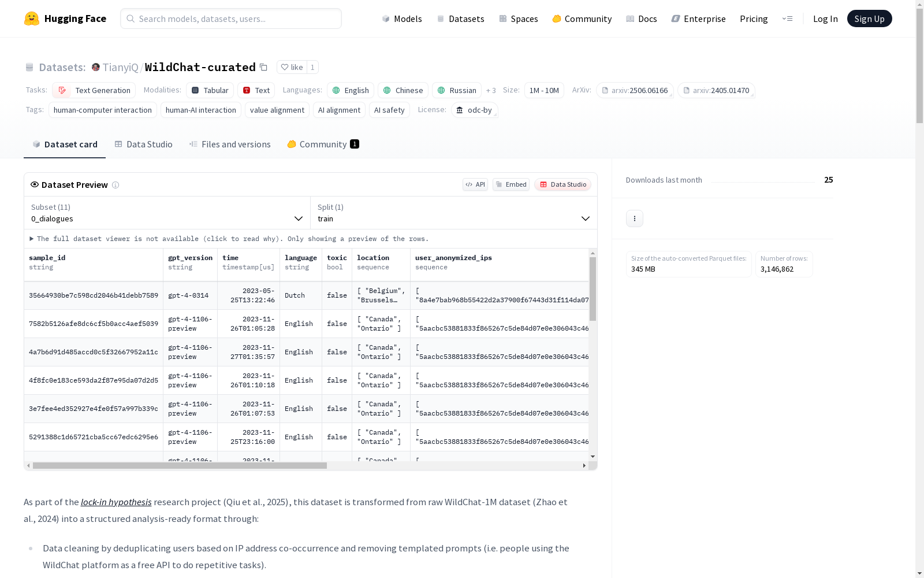
Task: Select the AI alignment tag
Action: point(339,110)
